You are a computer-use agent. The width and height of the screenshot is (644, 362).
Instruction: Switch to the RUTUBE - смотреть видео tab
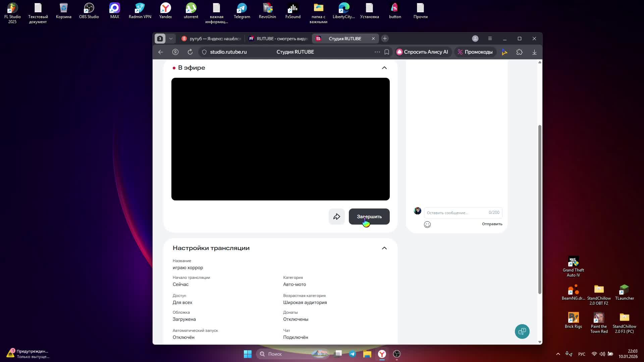278,39
